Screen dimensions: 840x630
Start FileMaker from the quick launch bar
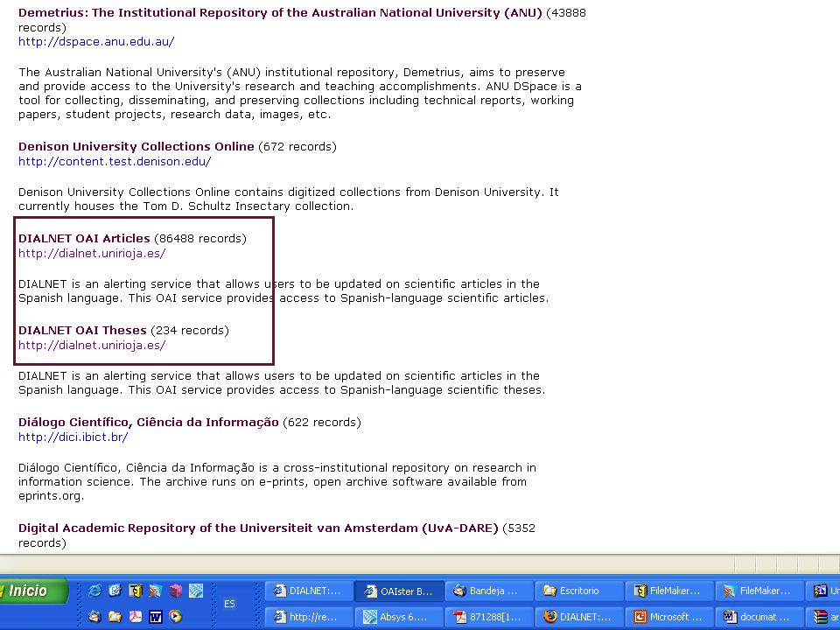135,591
